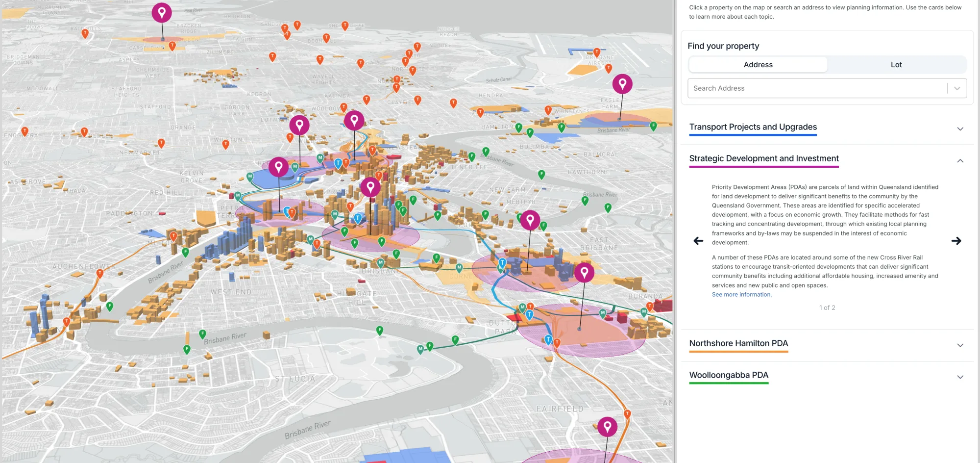Screen dimensions: 980x463
Task: Select the magenta PDA pin near Eagle Farm
Action: tap(622, 84)
